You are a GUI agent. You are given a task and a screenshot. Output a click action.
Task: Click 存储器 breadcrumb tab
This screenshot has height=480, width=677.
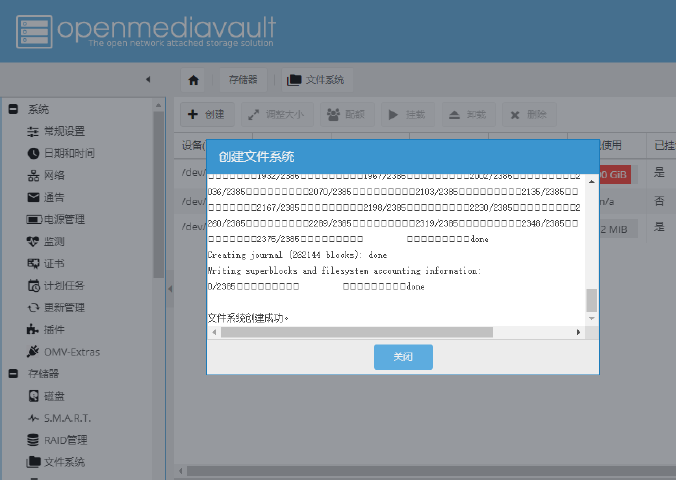(x=242, y=79)
